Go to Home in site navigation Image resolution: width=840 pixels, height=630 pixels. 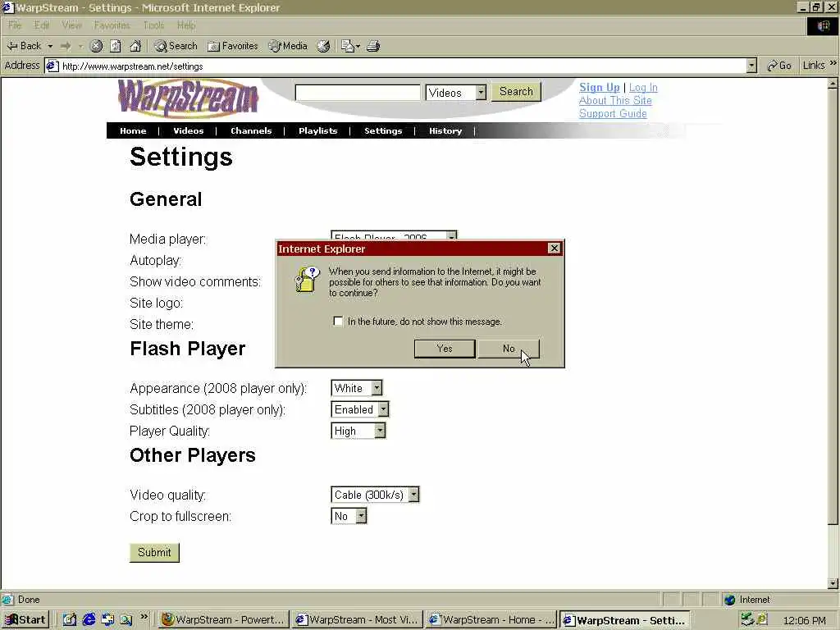point(133,130)
